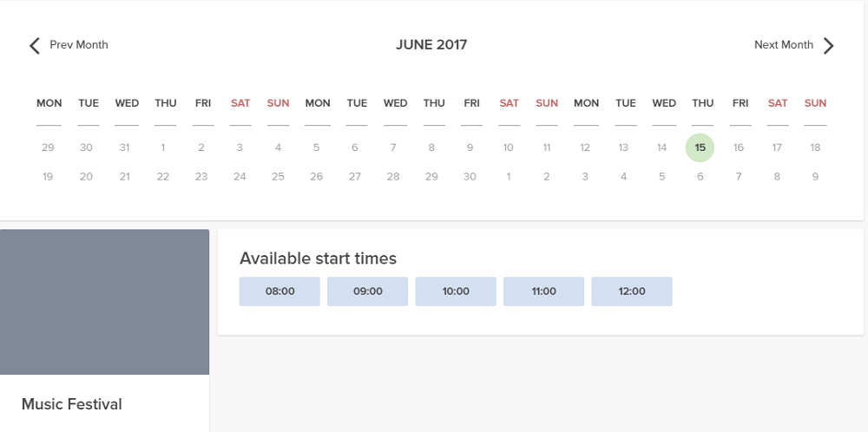Click date 10 under first SAT column

pos(509,147)
